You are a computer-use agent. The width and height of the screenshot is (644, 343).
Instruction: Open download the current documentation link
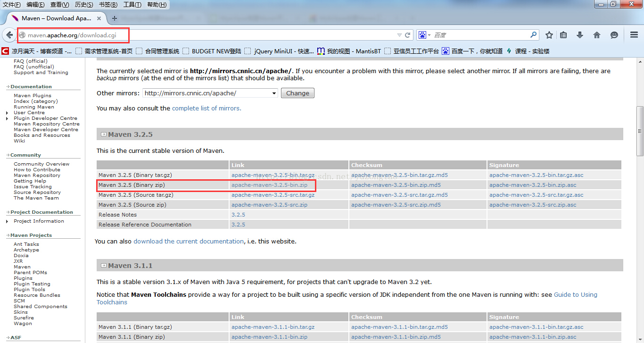tap(189, 241)
